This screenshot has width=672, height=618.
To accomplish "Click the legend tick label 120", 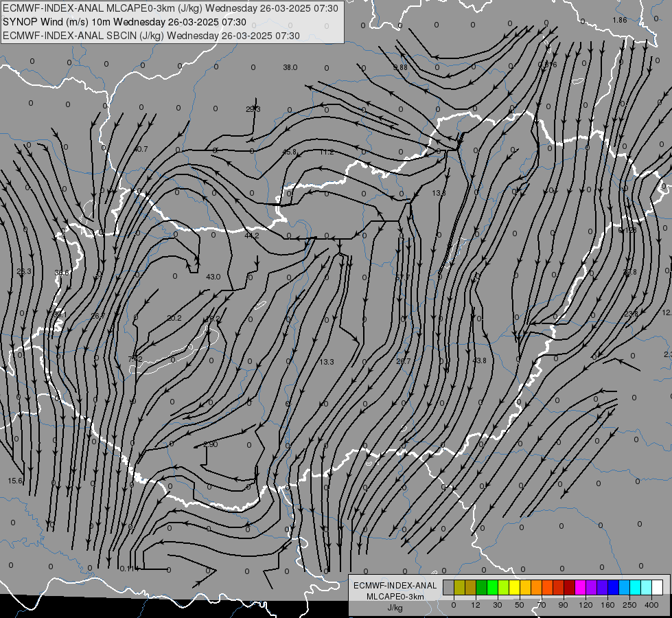I will pos(586,605).
